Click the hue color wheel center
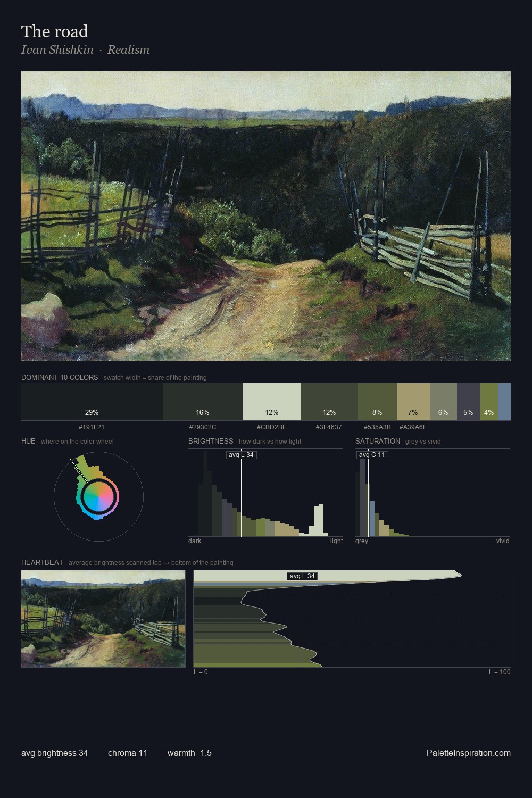The height and width of the screenshot is (798, 532). (99, 497)
